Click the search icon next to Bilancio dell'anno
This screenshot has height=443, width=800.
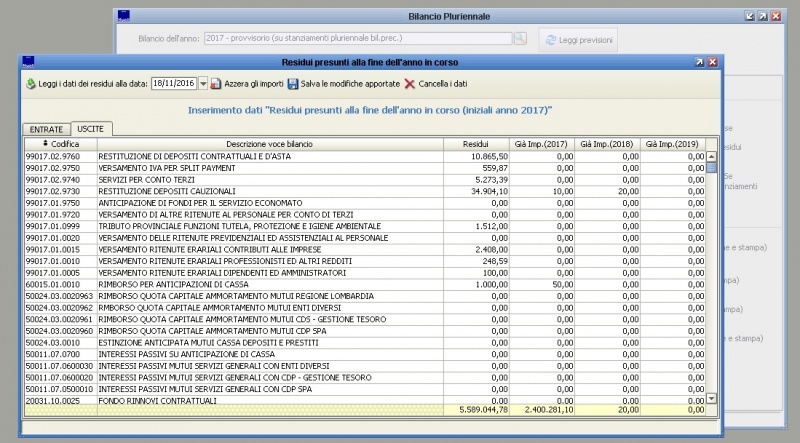519,39
